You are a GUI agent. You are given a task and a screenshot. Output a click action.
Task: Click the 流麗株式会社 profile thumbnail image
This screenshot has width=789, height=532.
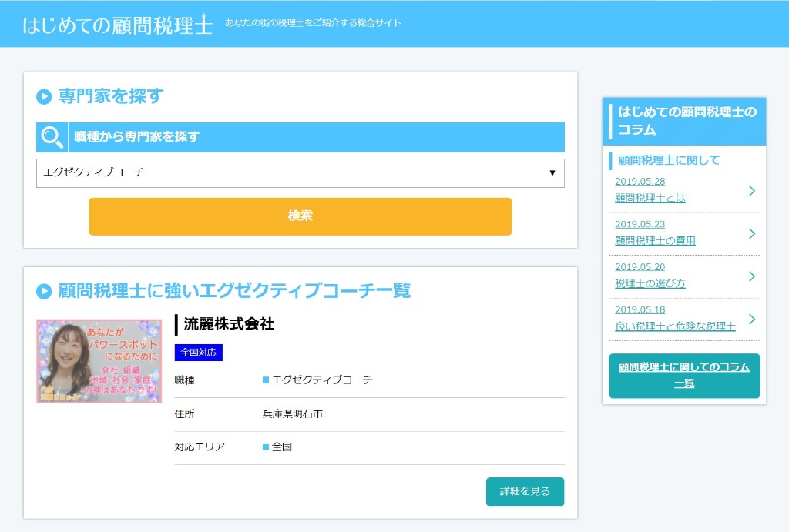pyautogui.click(x=99, y=361)
